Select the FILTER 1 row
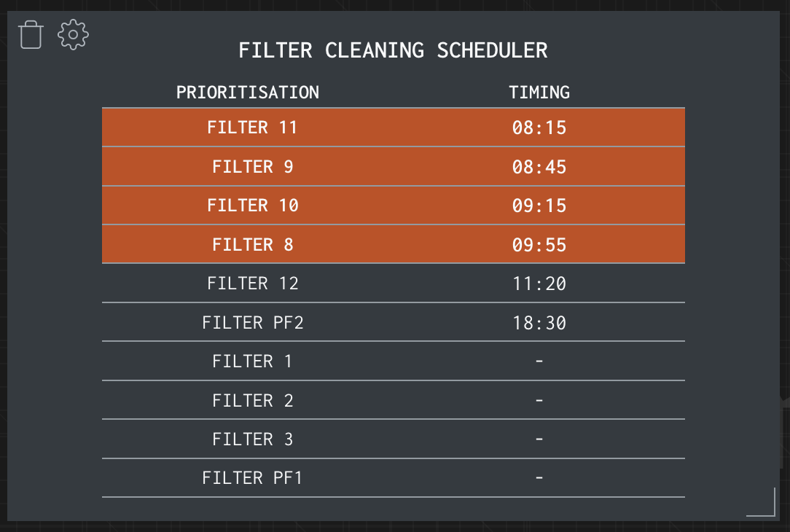Viewport: 790px width, 532px height. coord(394,361)
